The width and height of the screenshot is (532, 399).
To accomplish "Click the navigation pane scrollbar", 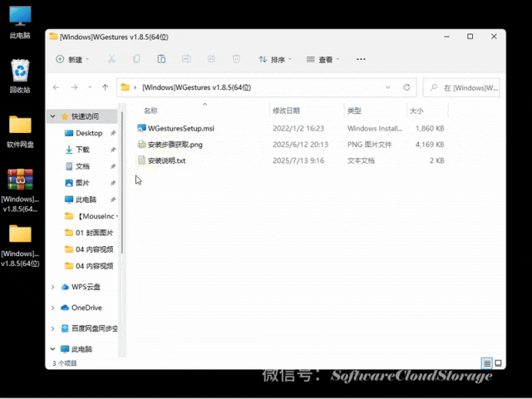I will point(122,183).
